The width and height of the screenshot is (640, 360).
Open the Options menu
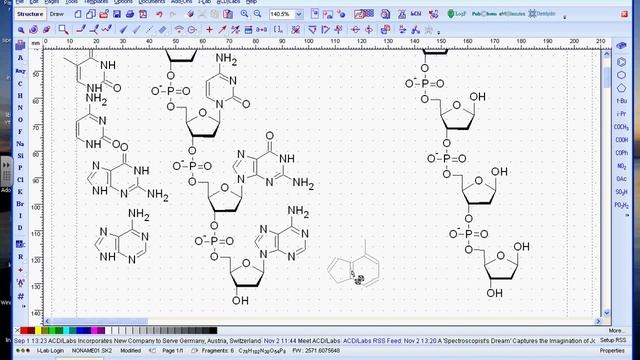point(123,2)
